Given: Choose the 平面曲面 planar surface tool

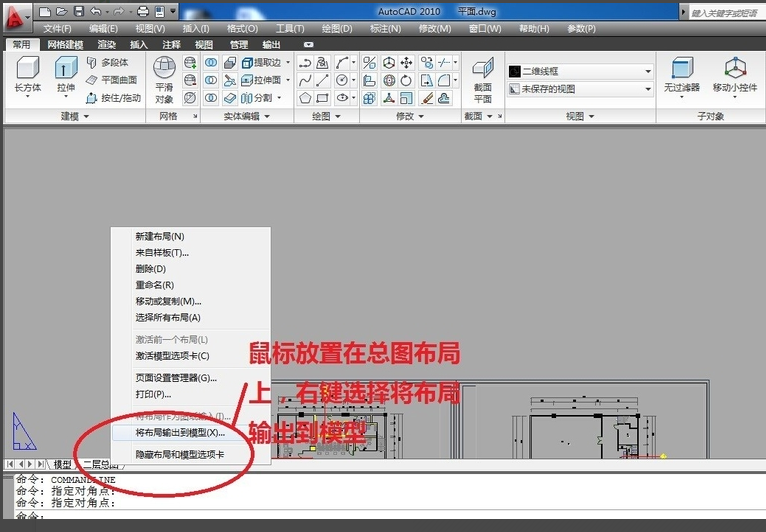Looking at the screenshot, I should [111, 80].
